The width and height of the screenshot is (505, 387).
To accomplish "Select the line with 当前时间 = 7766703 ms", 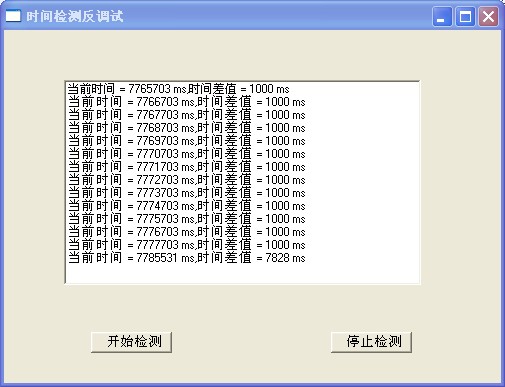I will (x=187, y=102).
